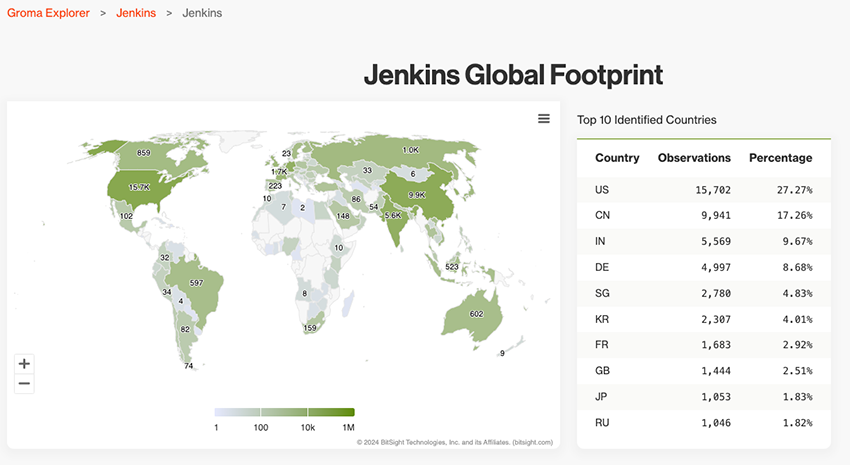Image resolution: width=850 pixels, height=465 pixels.
Task: Click South Africa on map labeled 159
Action: [310, 327]
